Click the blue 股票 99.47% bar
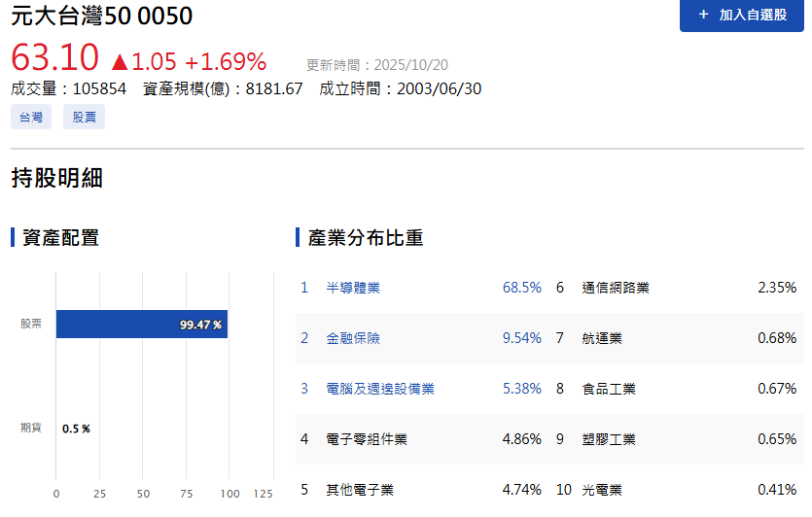812x517 pixels. [141, 324]
